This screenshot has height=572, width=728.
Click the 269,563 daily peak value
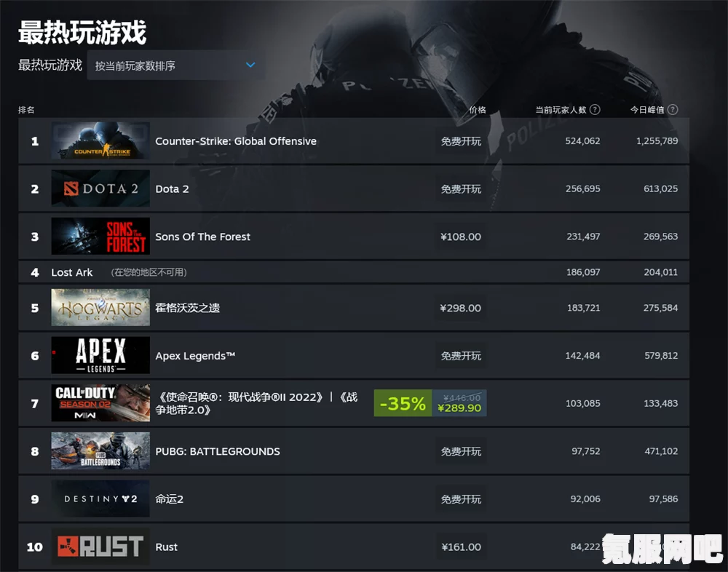pyautogui.click(x=661, y=237)
